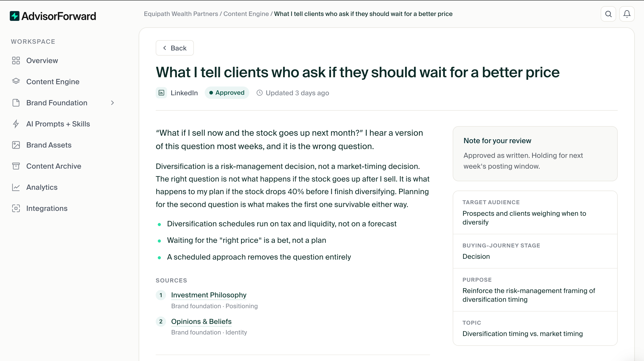Click the bullet 'Waiting for the right price'
Viewport: 644px width, 361px height.
(x=246, y=240)
